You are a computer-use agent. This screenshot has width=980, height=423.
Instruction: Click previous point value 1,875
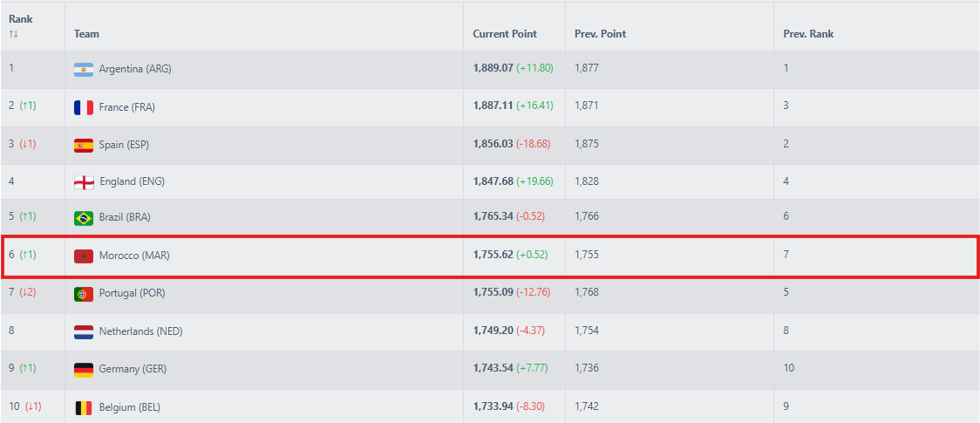(x=586, y=144)
